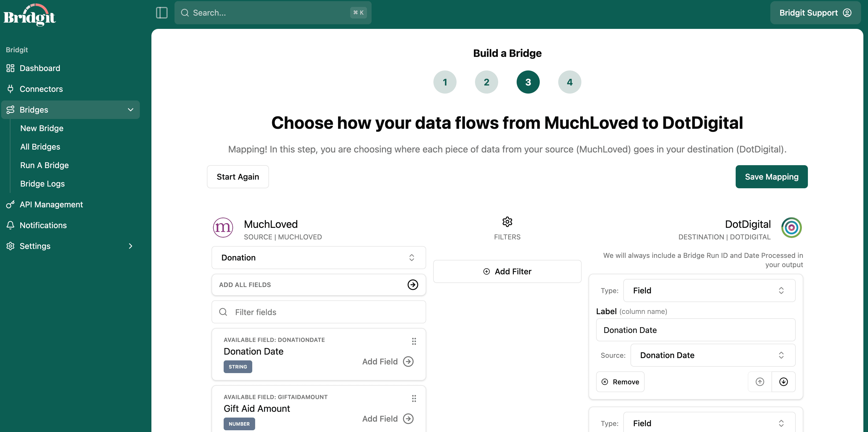Image resolution: width=868 pixels, height=432 pixels.
Task: Click the STRING type badge
Action: tap(238, 367)
